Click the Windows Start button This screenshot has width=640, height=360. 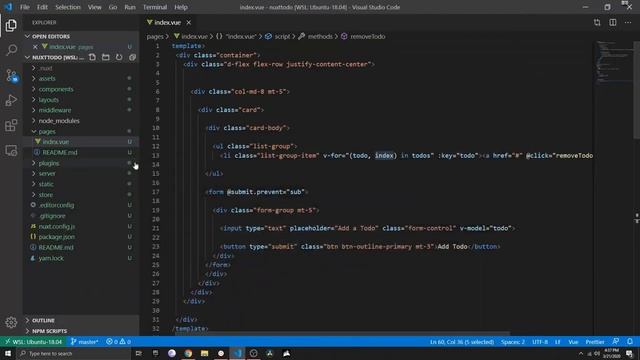point(7,353)
